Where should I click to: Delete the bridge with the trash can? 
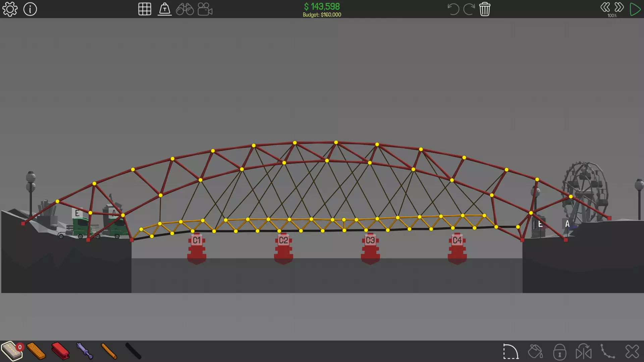pos(485,9)
